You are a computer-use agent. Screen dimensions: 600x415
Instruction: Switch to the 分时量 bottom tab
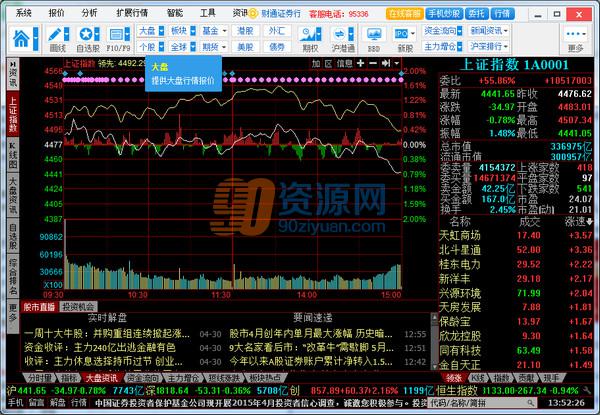tap(40, 378)
